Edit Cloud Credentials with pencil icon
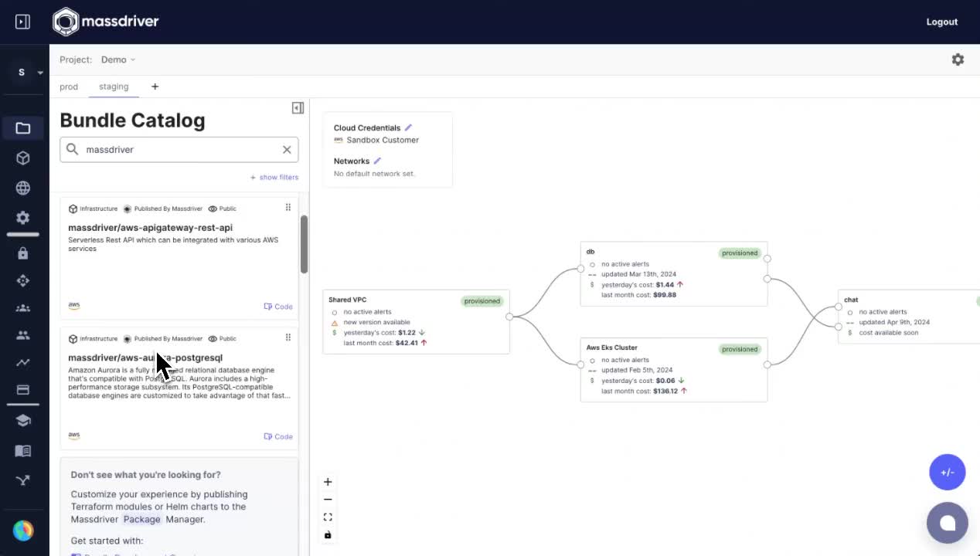980x556 pixels. click(x=408, y=127)
